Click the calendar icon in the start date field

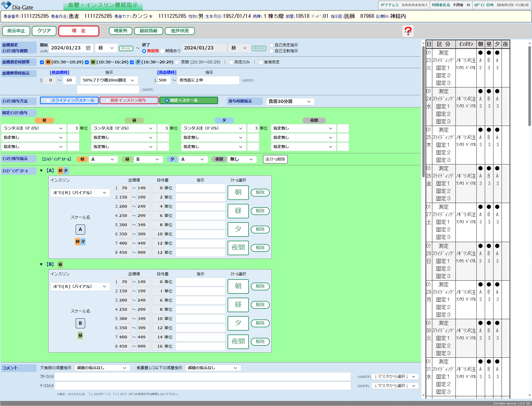tap(88, 48)
